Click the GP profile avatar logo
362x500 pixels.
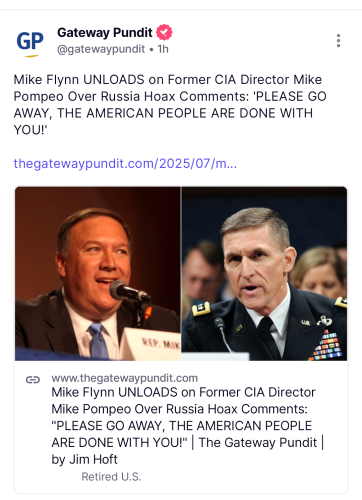pos(30,43)
